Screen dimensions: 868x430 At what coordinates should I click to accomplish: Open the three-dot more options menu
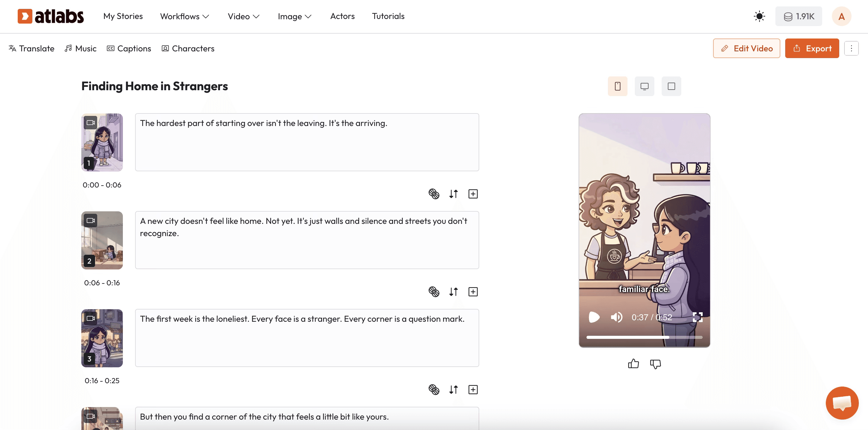point(851,49)
